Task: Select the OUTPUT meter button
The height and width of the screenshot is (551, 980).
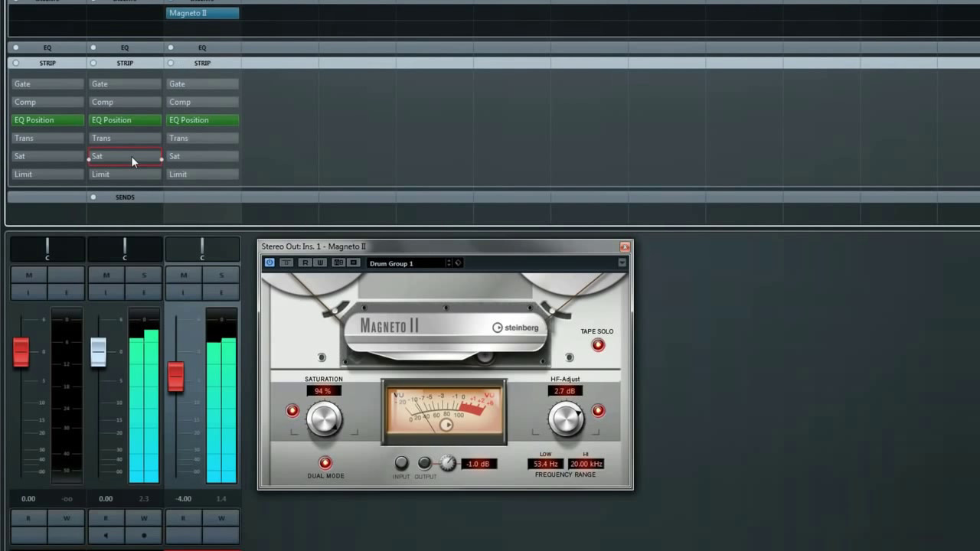Action: click(424, 463)
